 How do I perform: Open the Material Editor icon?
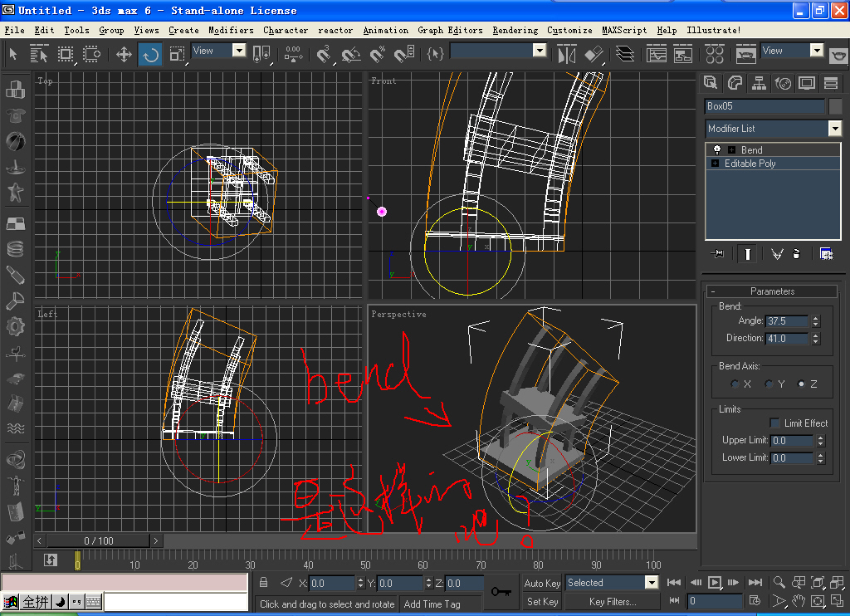point(715,54)
